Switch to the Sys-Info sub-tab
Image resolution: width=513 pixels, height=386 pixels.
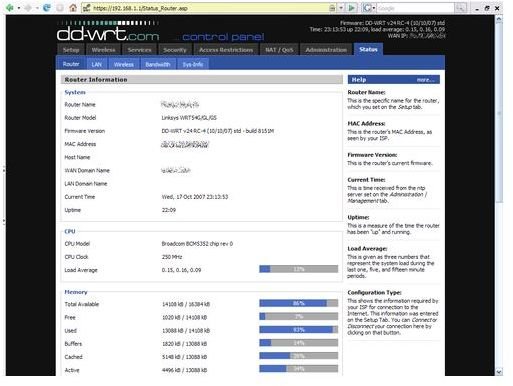[193, 64]
